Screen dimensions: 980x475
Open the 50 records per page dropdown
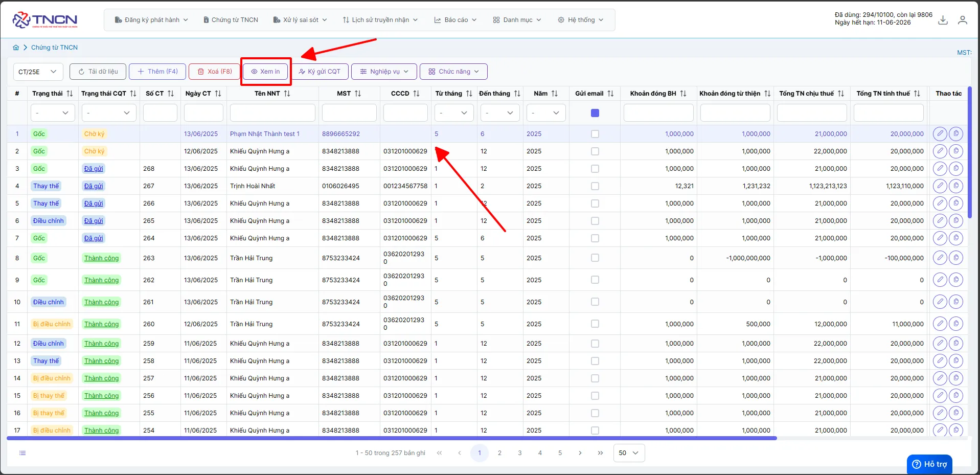(x=629, y=453)
